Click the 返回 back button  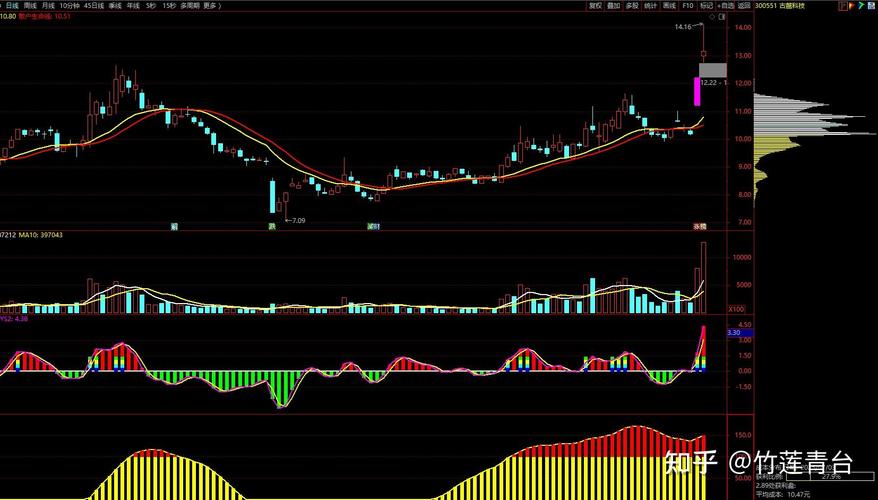(744, 5)
